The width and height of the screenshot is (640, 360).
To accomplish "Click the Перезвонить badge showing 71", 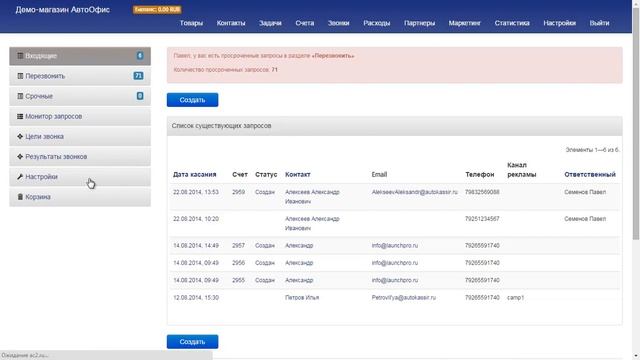I will pyautogui.click(x=138, y=76).
